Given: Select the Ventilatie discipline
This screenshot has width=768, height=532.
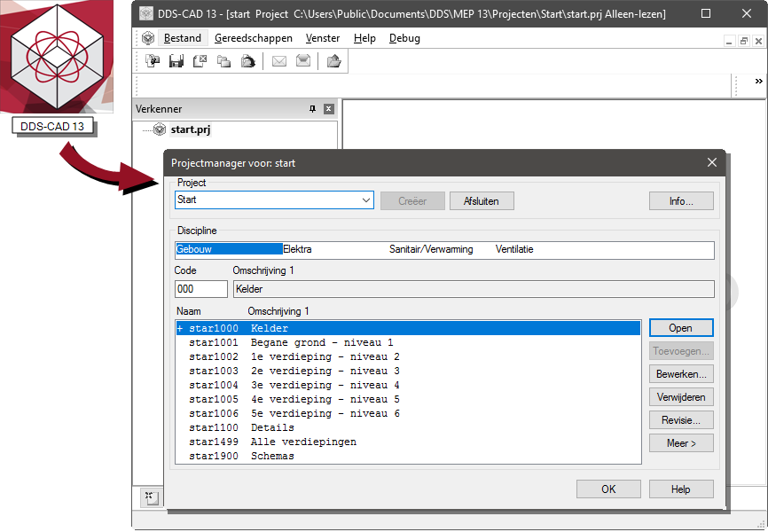Looking at the screenshot, I should 514,249.
